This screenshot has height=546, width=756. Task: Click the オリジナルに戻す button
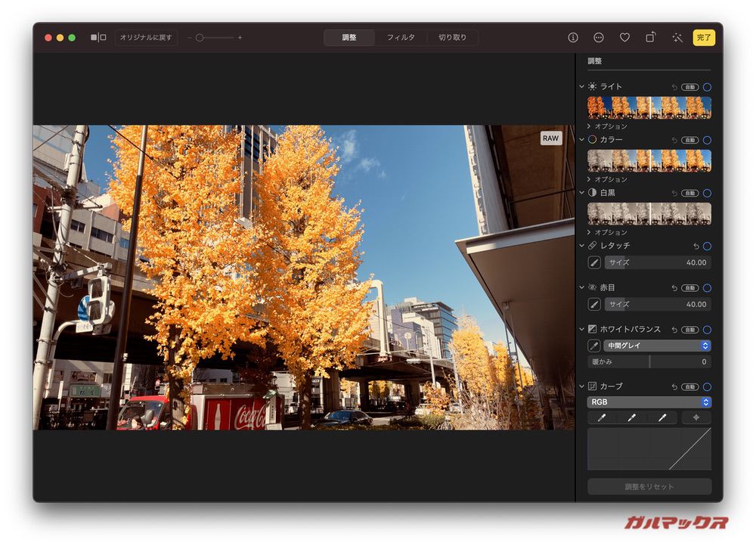146,37
